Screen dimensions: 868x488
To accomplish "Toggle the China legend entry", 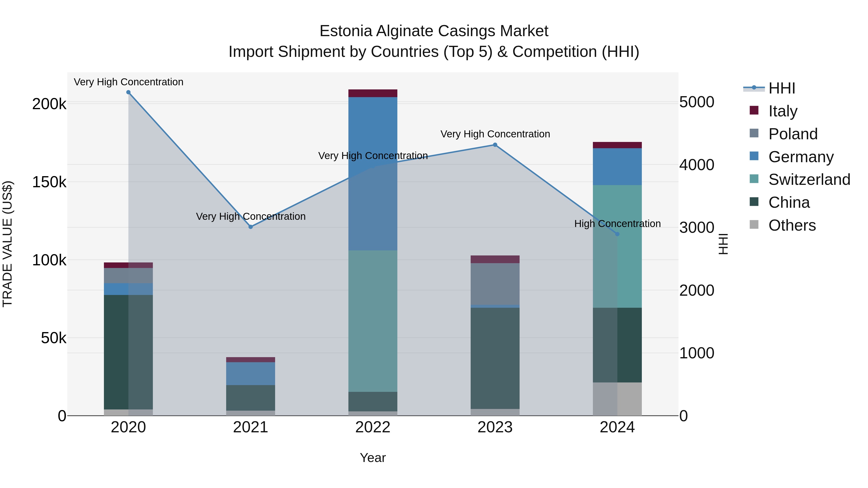I will 779,202.
